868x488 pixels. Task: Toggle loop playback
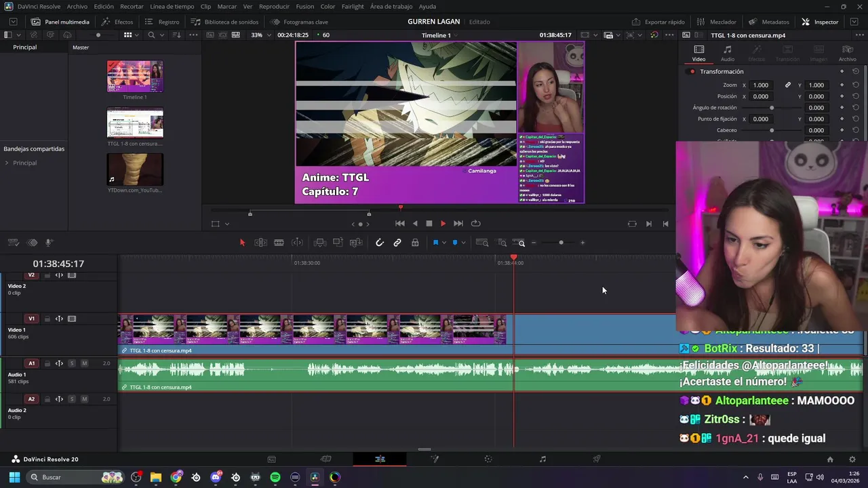(x=476, y=224)
